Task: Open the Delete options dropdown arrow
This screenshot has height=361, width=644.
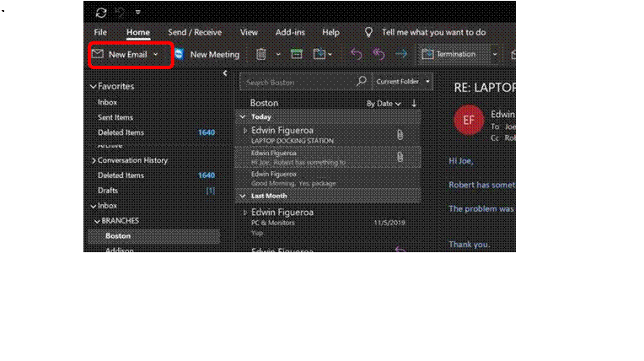Action: point(278,54)
